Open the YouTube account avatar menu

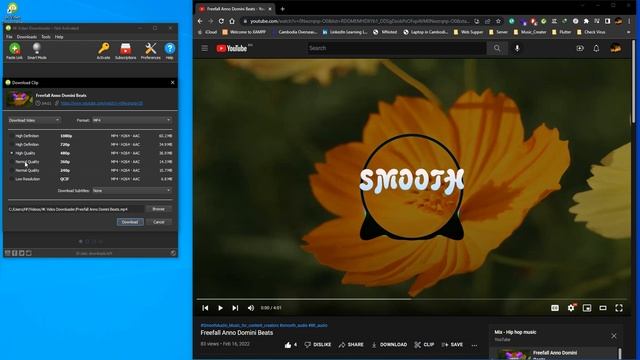point(616,48)
